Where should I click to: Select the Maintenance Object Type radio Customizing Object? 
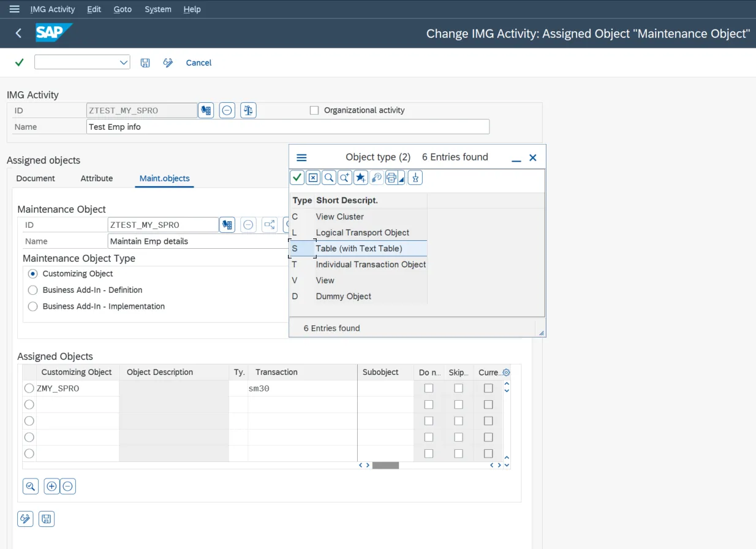[x=32, y=274]
